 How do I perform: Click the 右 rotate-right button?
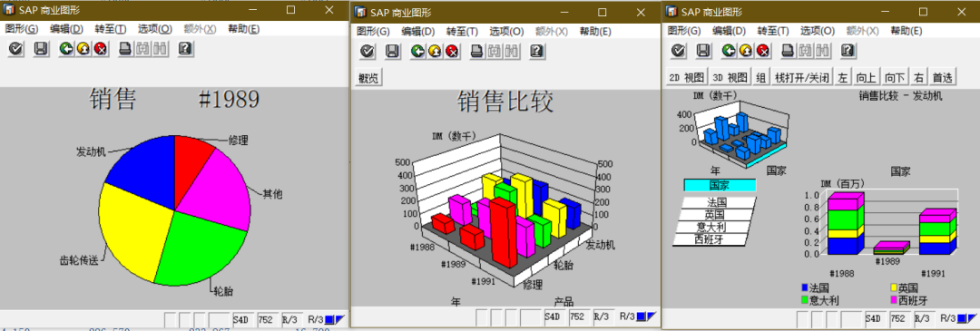[x=918, y=77]
